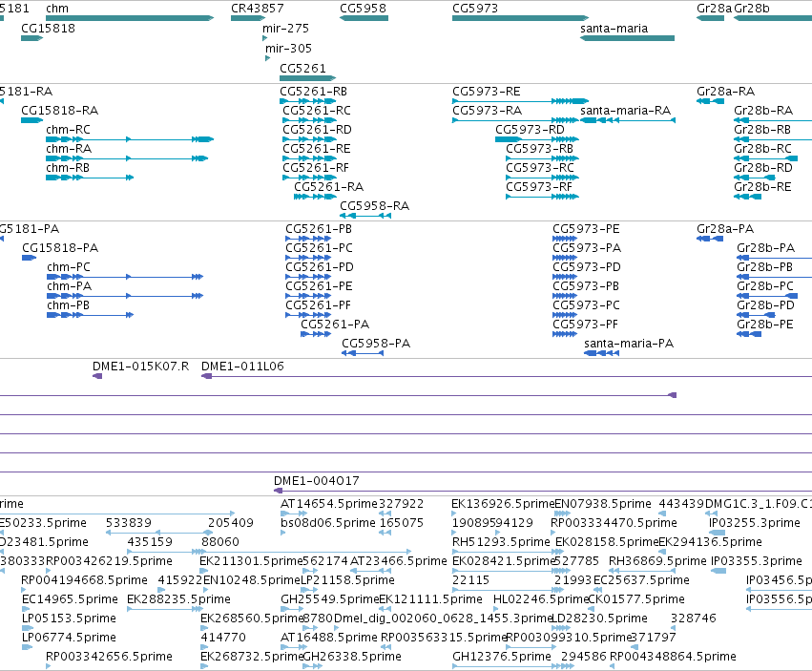Open the santa-maria-PA protein feature

point(601,353)
